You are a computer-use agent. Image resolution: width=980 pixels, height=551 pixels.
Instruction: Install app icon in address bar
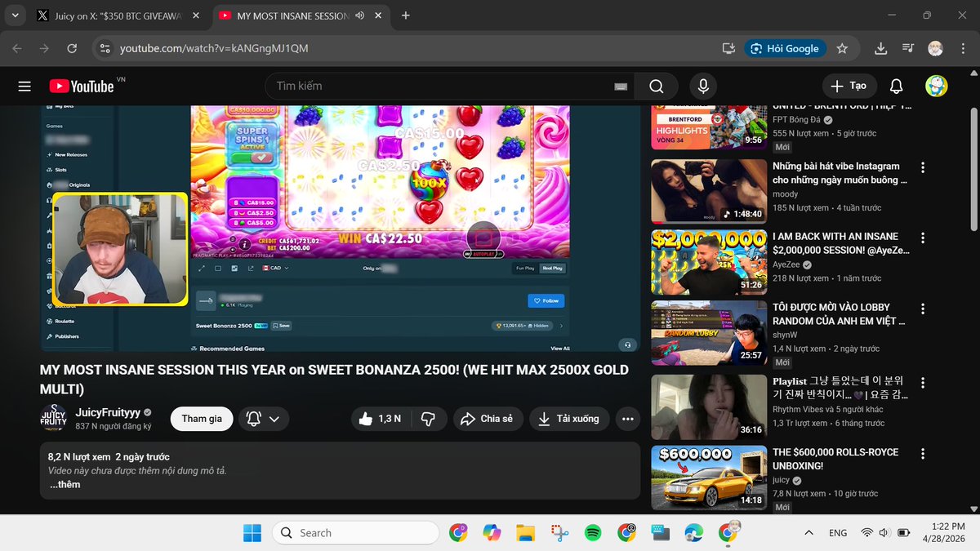click(728, 49)
